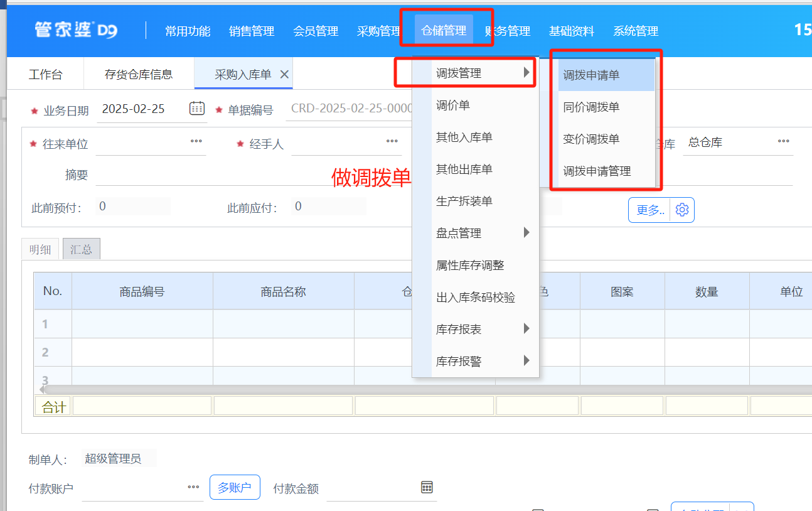Click the 更多.. button
812x511 pixels.
[x=649, y=210]
